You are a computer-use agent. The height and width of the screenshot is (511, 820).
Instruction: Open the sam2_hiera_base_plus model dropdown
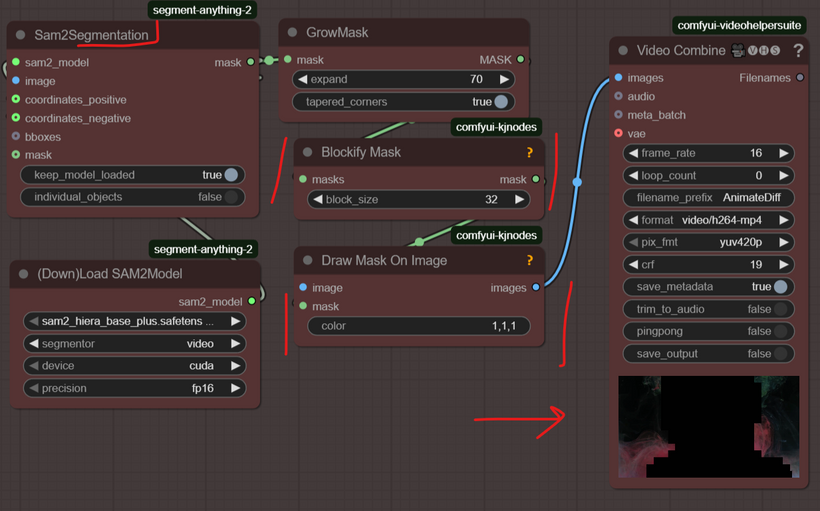pyautogui.click(x=133, y=321)
